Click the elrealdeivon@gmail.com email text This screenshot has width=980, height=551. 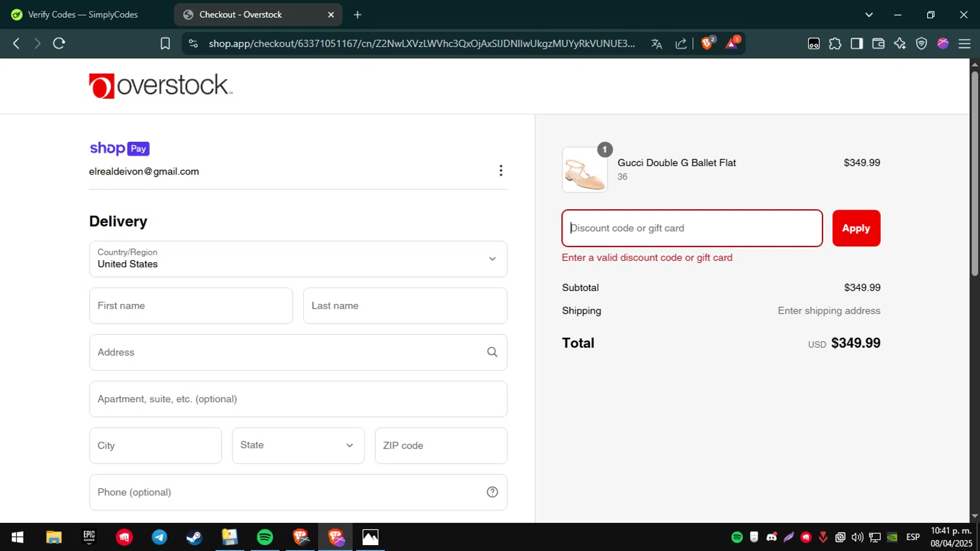point(144,171)
